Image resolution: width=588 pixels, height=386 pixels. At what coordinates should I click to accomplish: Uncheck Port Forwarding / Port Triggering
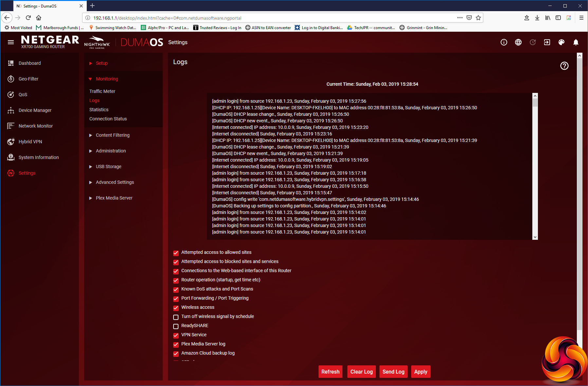click(x=176, y=299)
